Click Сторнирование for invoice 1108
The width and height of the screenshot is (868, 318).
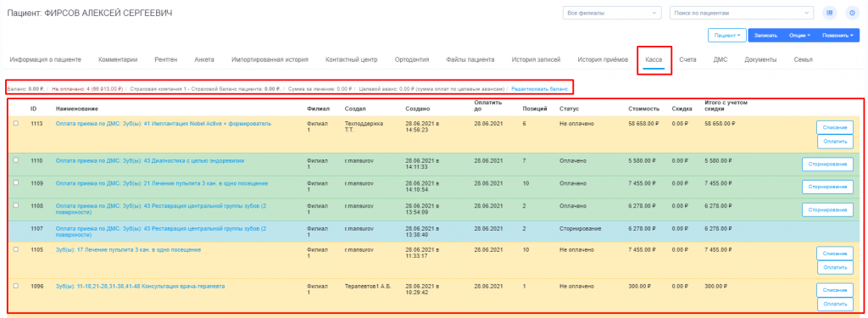pyautogui.click(x=827, y=209)
